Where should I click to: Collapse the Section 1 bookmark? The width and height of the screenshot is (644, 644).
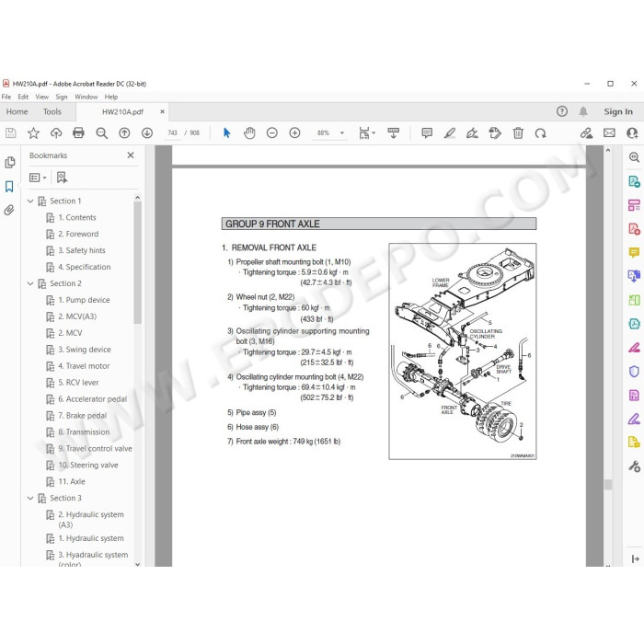pos(30,201)
